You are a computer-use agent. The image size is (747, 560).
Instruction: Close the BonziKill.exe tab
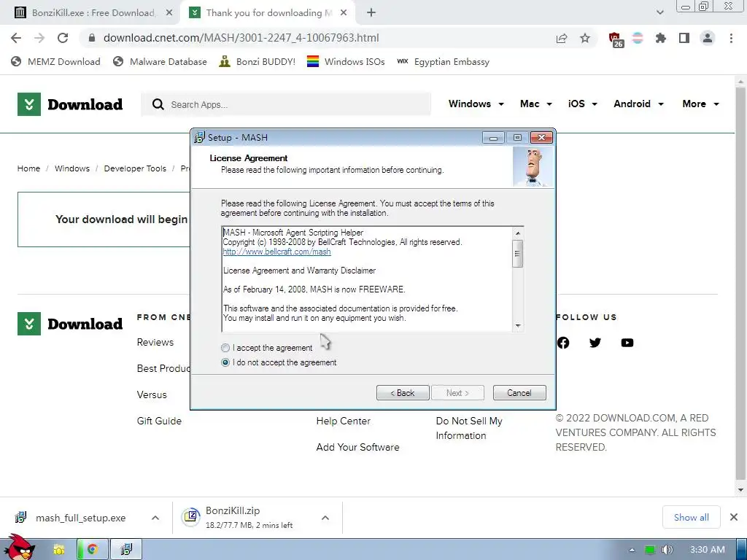click(x=169, y=13)
